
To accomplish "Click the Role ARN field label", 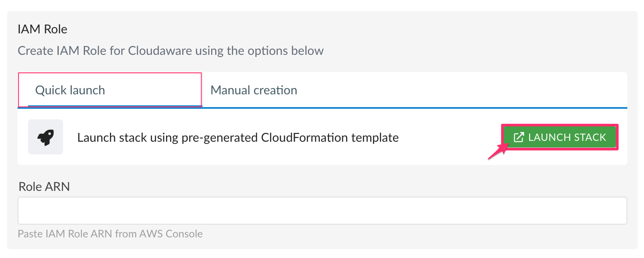I will 44,186.
